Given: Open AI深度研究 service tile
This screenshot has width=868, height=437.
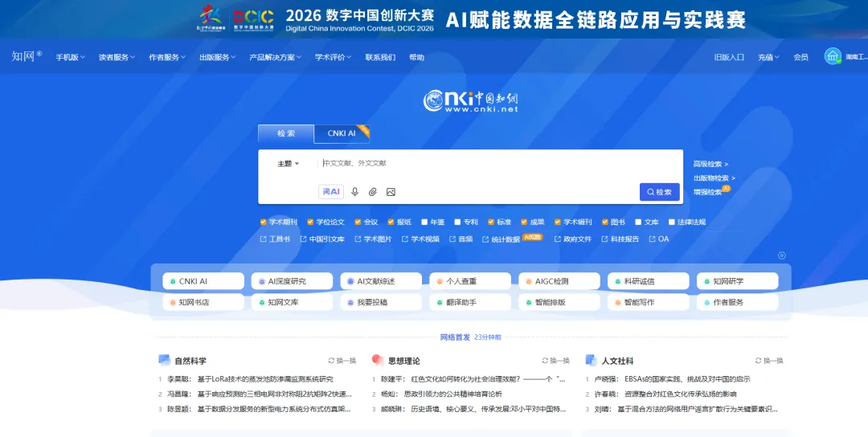Looking at the screenshot, I should click(x=293, y=281).
